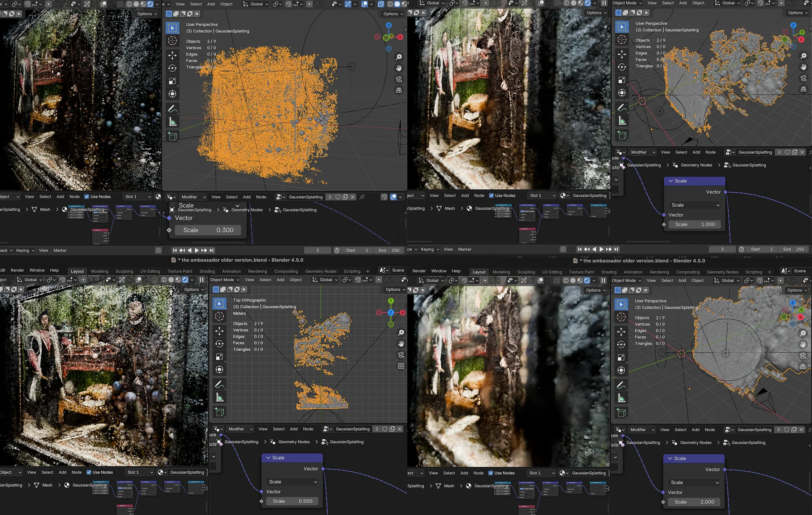Click the zoom magnifier icon in the viewport
This screenshot has width=812, height=515.
coord(399,57)
